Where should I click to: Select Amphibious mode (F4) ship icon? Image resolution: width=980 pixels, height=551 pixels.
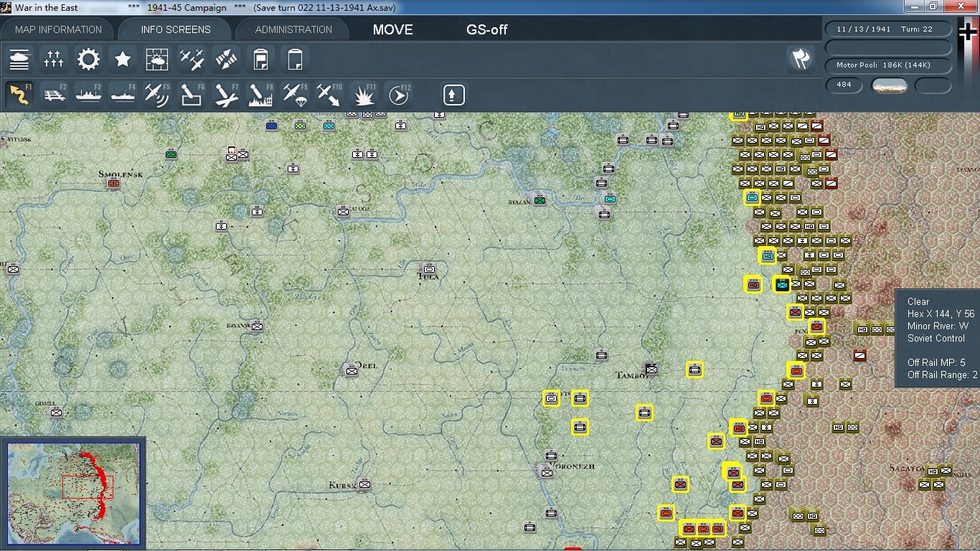tap(123, 95)
